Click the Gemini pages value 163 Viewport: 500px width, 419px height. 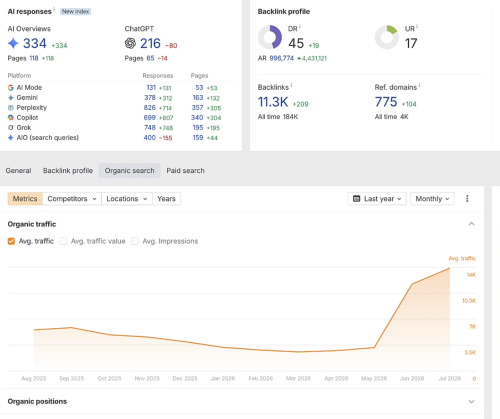(198, 98)
